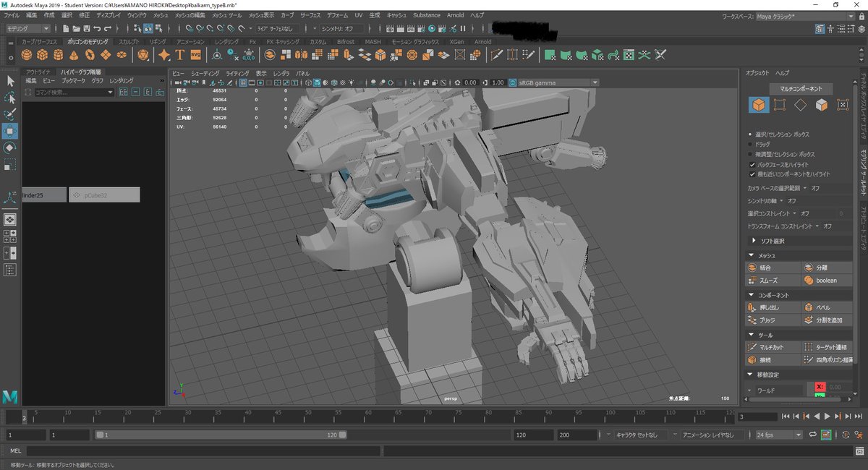Click the play forward button
This screenshot has width=868, height=470.
(827, 416)
